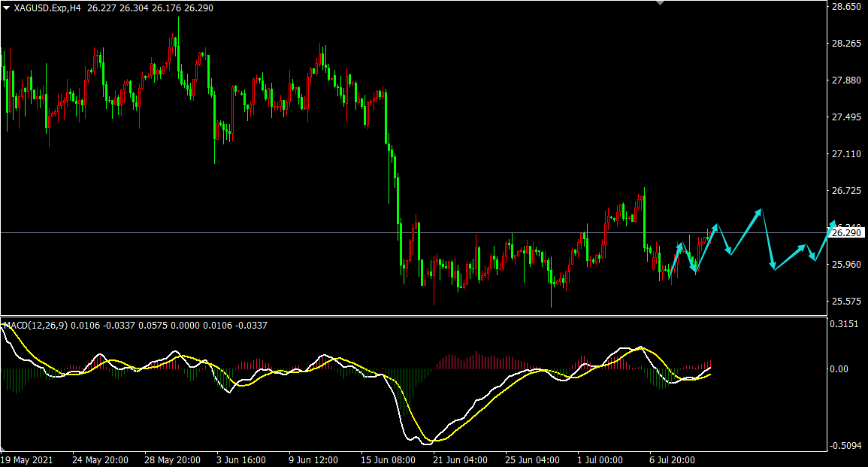
Task: Click the 9 Jun 12:00 time label
Action: point(313,460)
